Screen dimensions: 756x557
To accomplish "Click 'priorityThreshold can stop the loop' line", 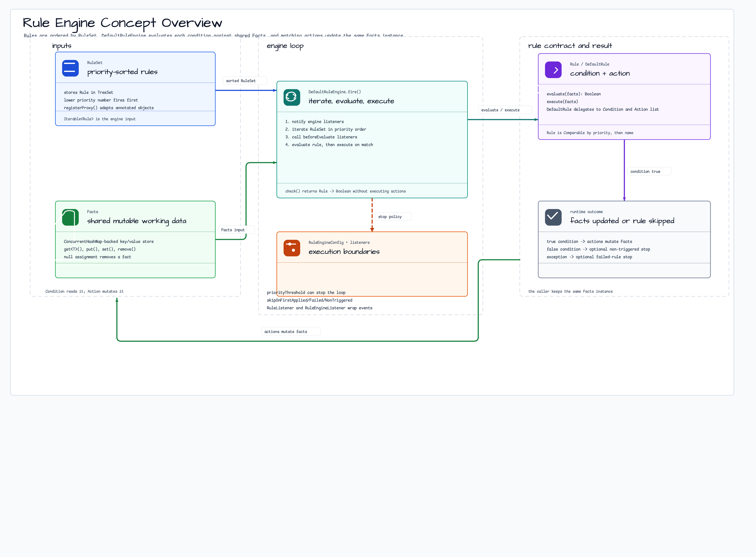I will click(306, 293).
